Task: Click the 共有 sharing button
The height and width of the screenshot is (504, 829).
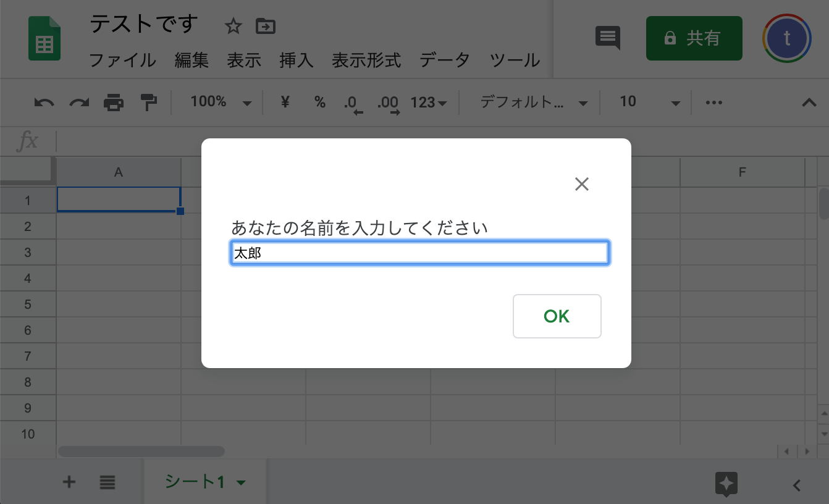Action: 694,38
